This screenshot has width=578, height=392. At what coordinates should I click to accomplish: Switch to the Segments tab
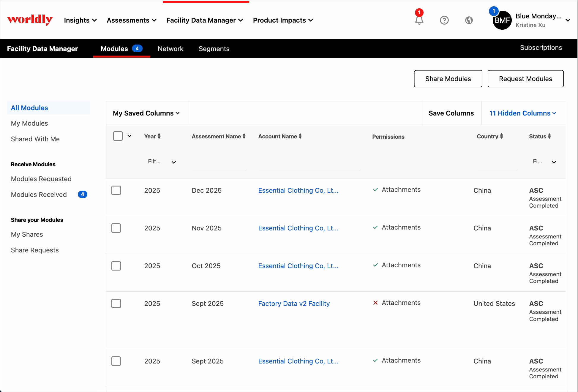click(214, 49)
